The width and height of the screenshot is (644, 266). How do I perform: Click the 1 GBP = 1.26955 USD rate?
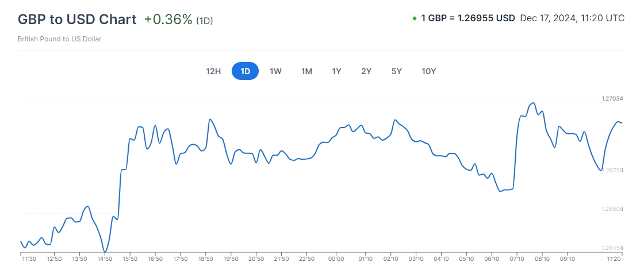[x=467, y=18]
